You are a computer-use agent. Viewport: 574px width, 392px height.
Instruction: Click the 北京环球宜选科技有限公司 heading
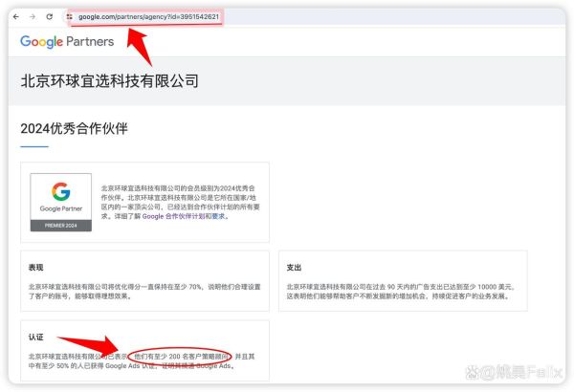[x=109, y=81]
